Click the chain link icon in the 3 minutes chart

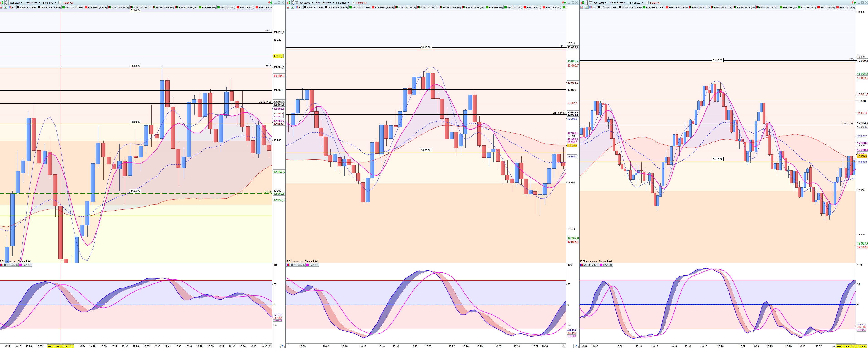[x=6, y=2]
